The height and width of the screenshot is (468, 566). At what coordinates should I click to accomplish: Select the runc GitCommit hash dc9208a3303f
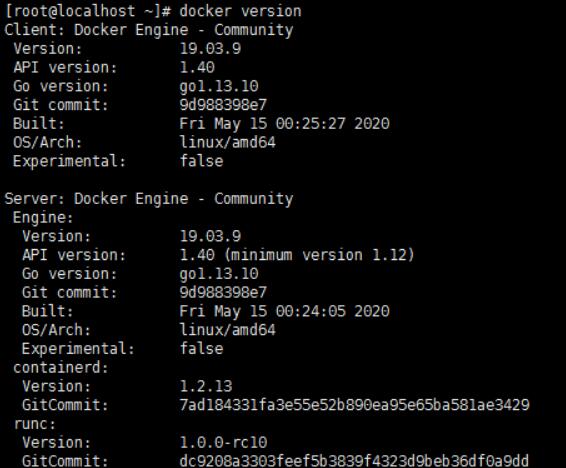tap(354, 461)
